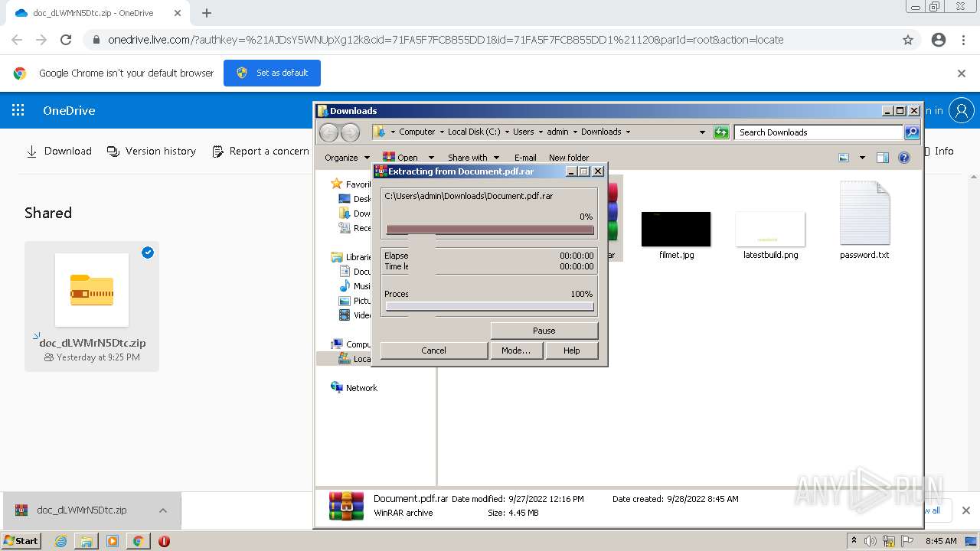Open the Info pane in OneDrive
The width and height of the screenshot is (980, 551).
click(x=939, y=152)
